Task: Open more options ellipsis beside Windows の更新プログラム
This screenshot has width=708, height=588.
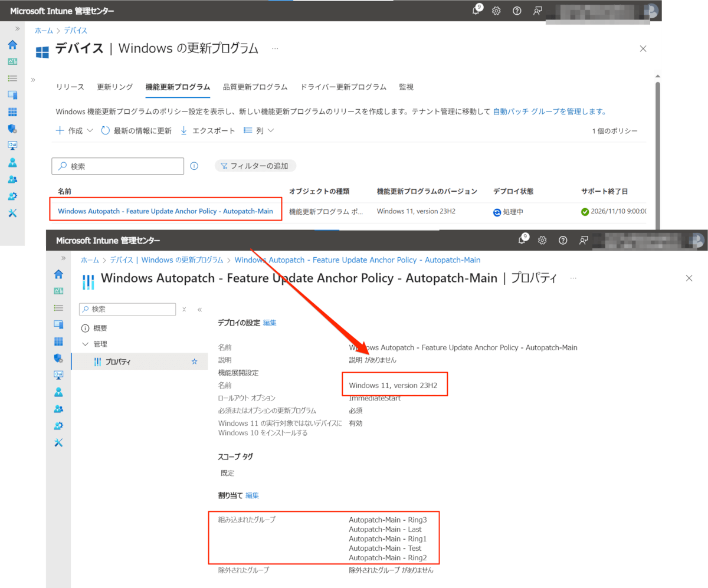Action: 275,48
